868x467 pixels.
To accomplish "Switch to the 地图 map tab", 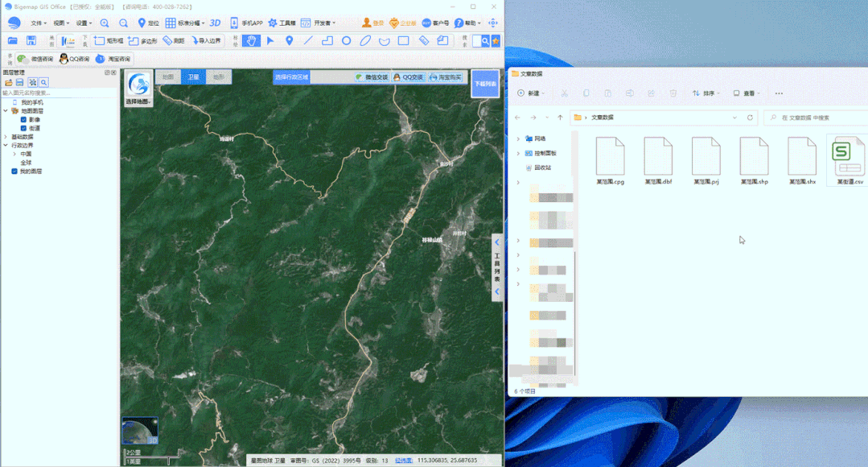I will tap(168, 77).
